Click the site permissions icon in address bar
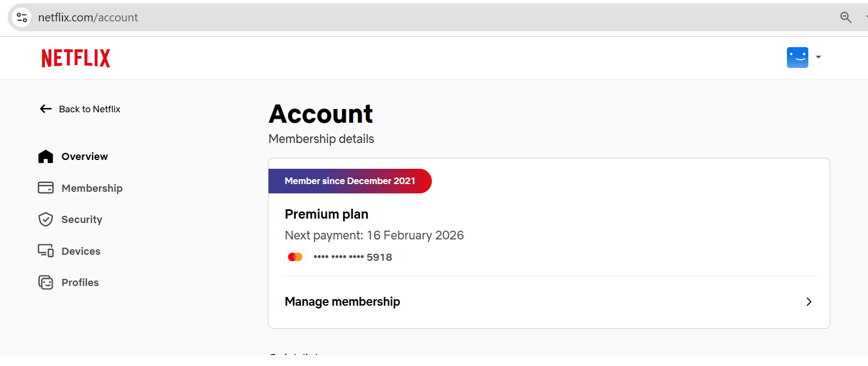Image resolution: width=868 pixels, height=366 pixels. click(21, 17)
